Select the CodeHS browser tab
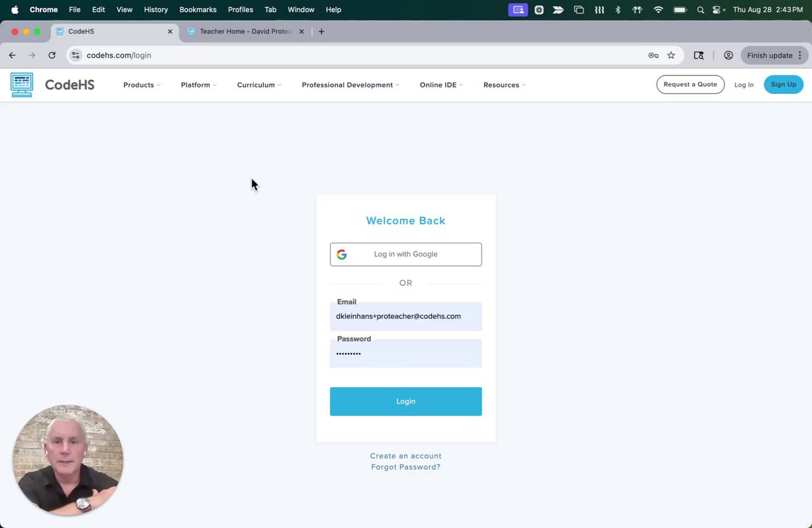Viewport: 812px width, 528px height. click(x=114, y=31)
